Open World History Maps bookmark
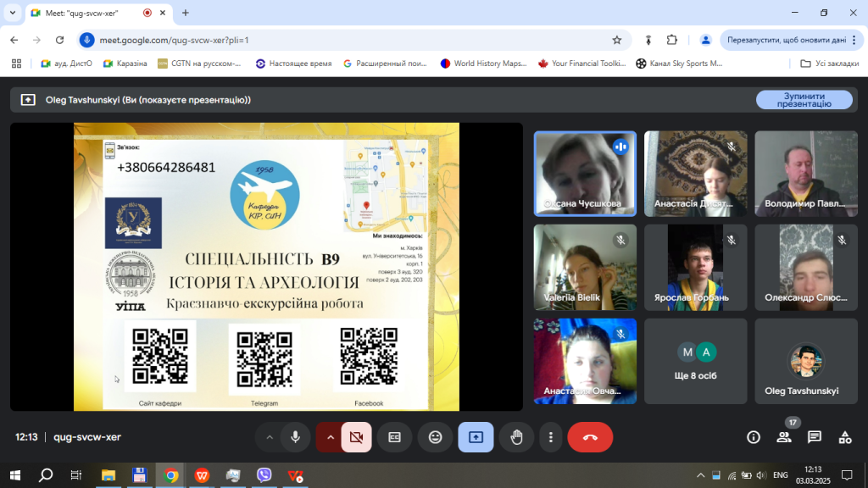The height and width of the screenshot is (488, 868). (x=484, y=64)
